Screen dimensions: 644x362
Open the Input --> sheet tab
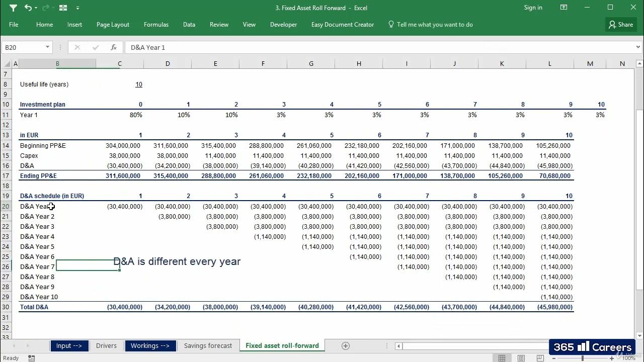(69, 346)
